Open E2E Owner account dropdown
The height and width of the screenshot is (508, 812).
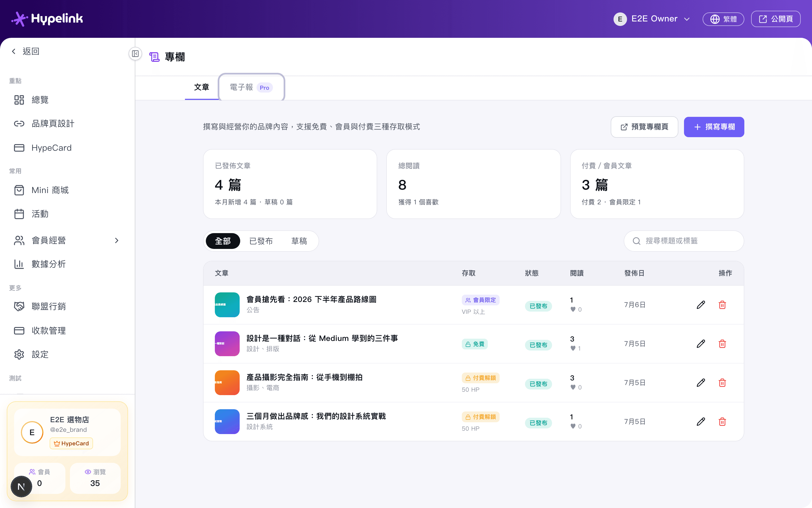pyautogui.click(x=652, y=19)
